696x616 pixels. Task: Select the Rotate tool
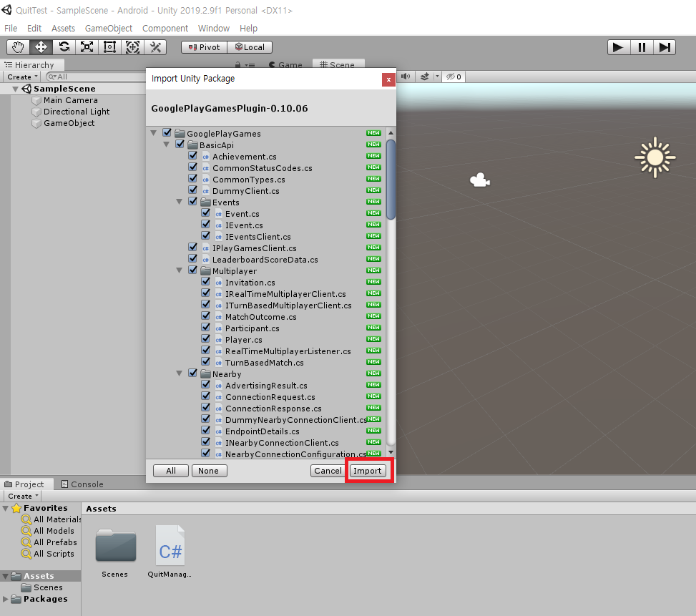(64, 47)
